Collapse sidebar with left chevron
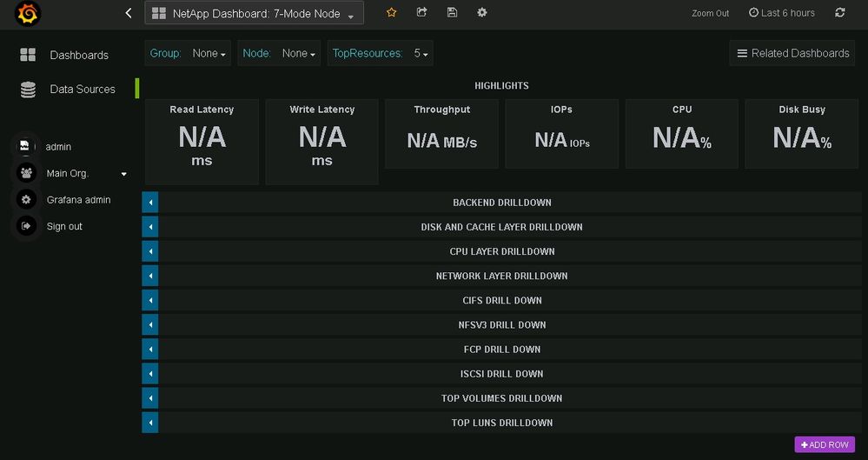This screenshot has height=460, width=868. (129, 13)
